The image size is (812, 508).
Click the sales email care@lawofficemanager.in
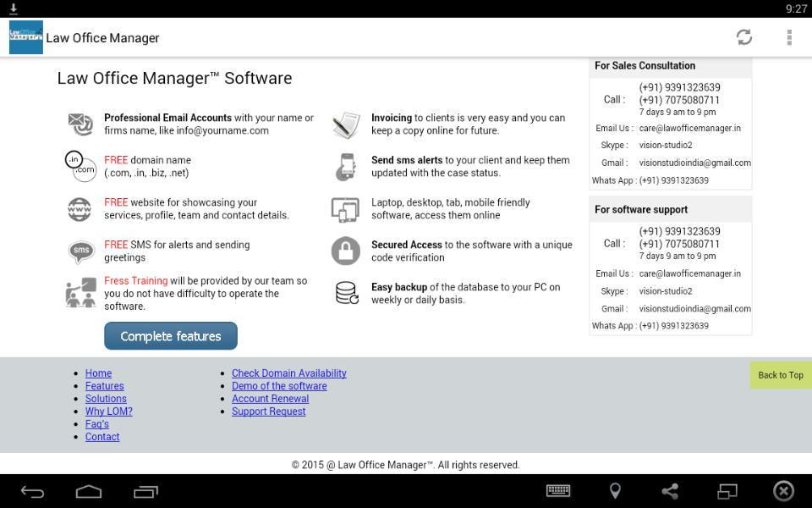690,128
